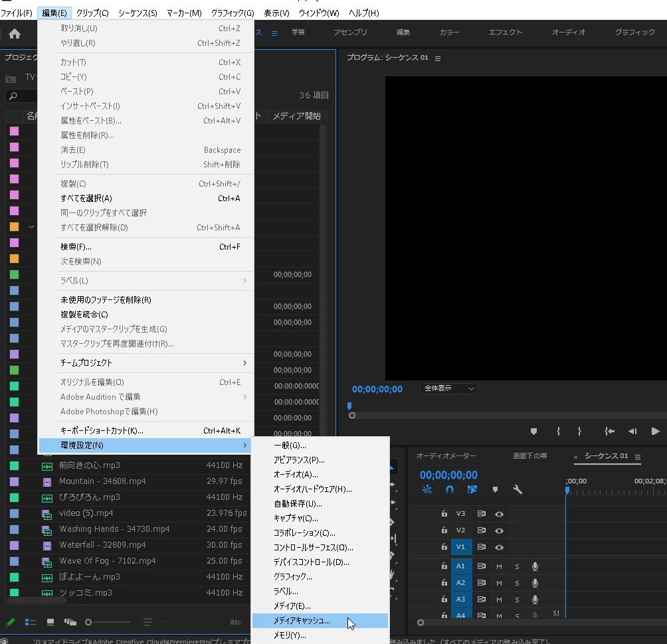The image size is (667, 644).
Task: Adjust project panel thumbnail zoom slider
Action: (x=89, y=622)
